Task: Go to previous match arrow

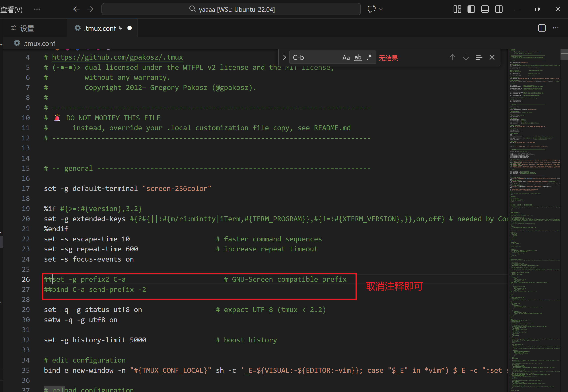Action: (453, 58)
